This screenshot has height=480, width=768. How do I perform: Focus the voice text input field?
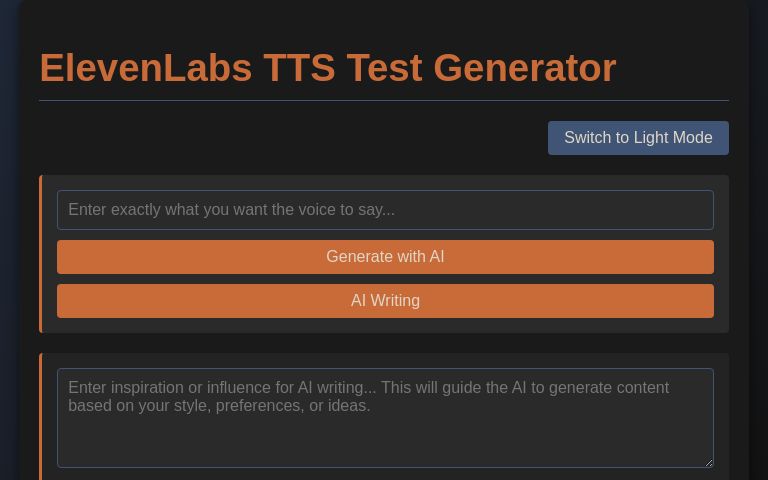tap(385, 210)
